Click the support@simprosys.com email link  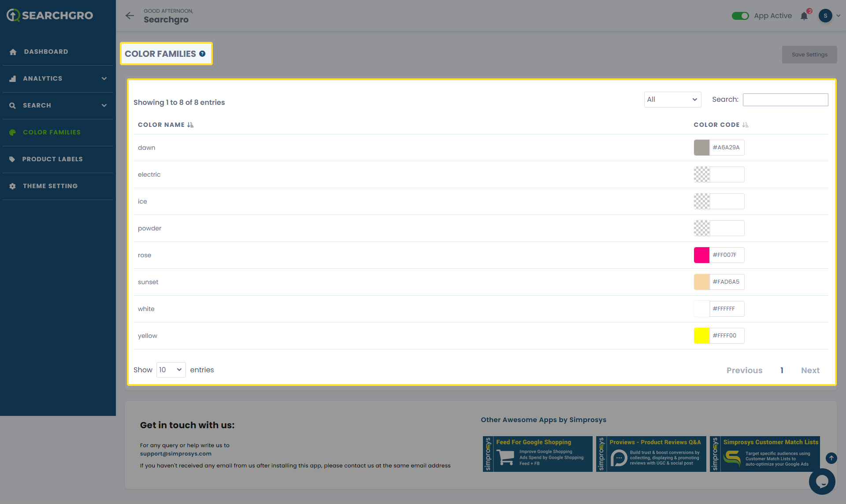tap(176, 454)
